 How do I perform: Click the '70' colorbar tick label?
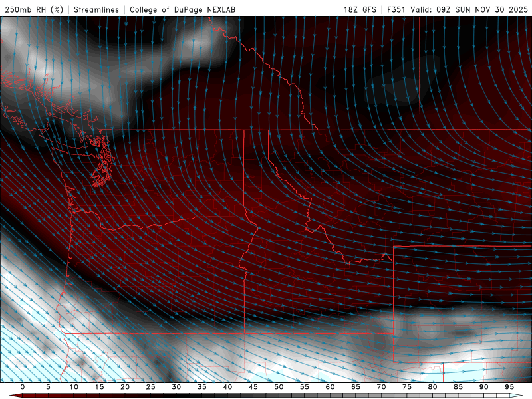click(381, 387)
